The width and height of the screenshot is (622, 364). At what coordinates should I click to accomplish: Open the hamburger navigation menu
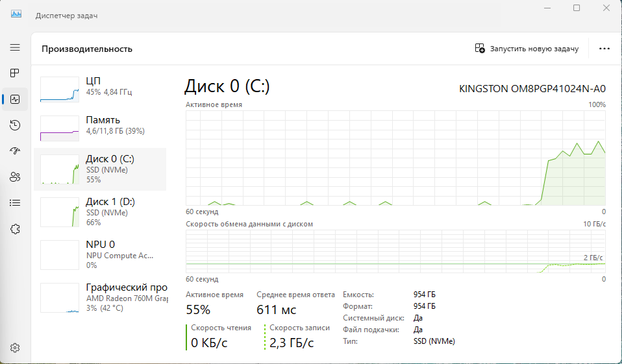(15, 47)
